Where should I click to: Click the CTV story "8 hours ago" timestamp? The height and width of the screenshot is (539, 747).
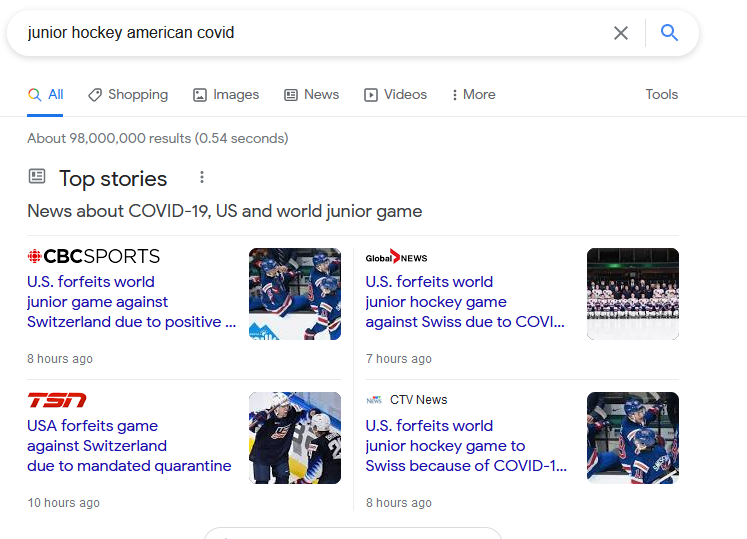(398, 503)
